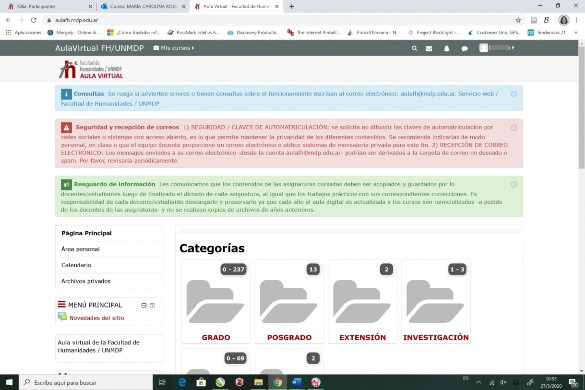Open the EXTENSIÓN category folder

tap(362, 302)
